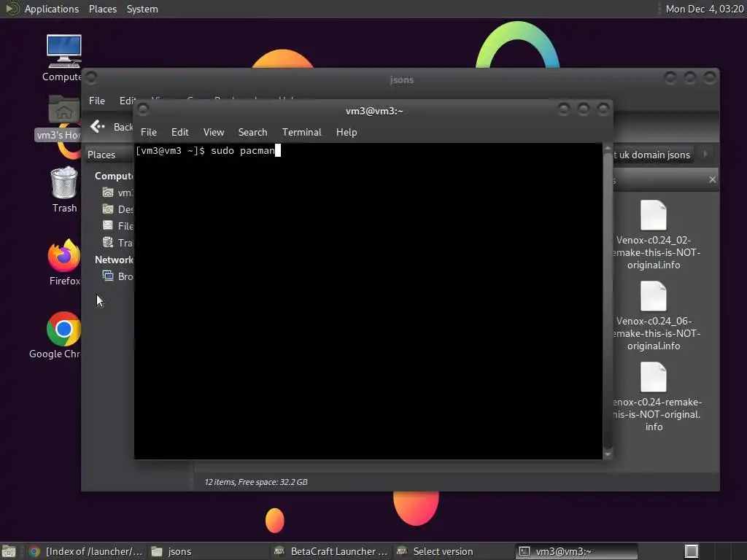Open the terminal File menu

pos(149,132)
